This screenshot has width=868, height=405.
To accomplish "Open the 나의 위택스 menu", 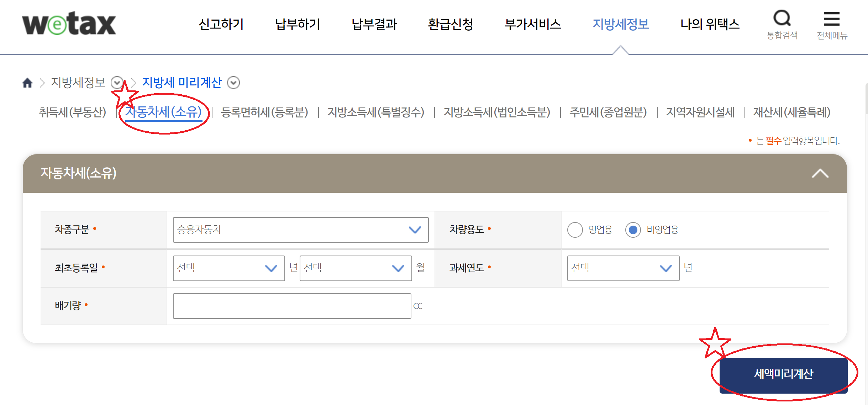I will 710,24.
